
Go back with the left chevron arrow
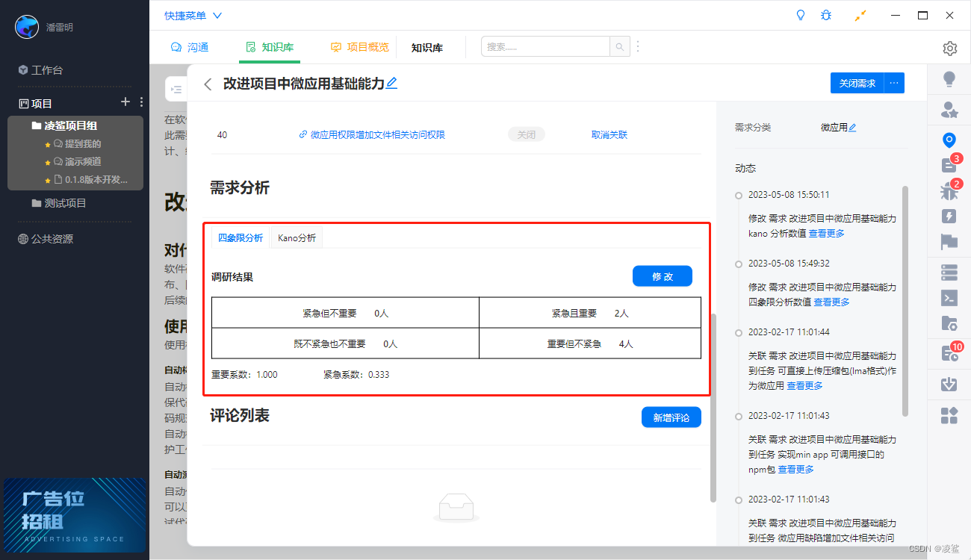click(208, 84)
